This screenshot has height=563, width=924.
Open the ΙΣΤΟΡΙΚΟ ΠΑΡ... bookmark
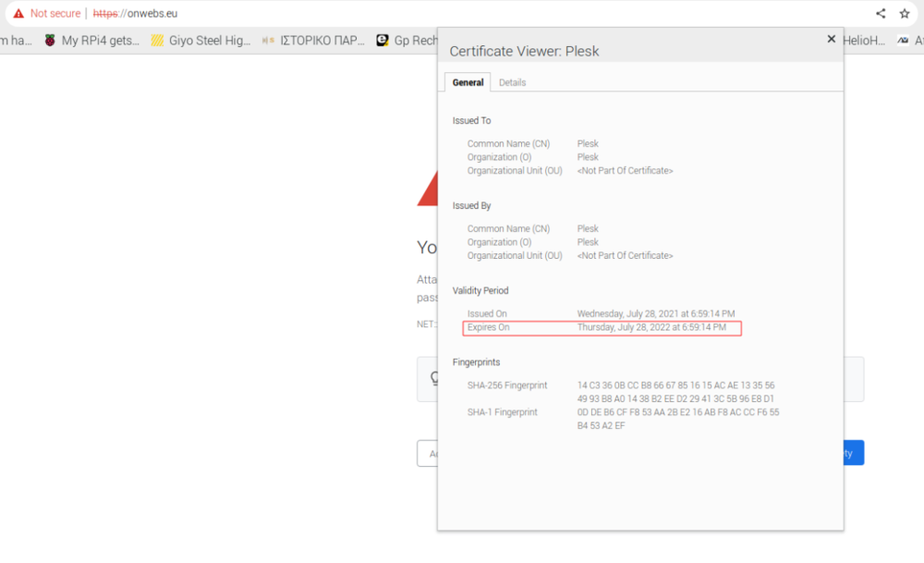[313, 40]
